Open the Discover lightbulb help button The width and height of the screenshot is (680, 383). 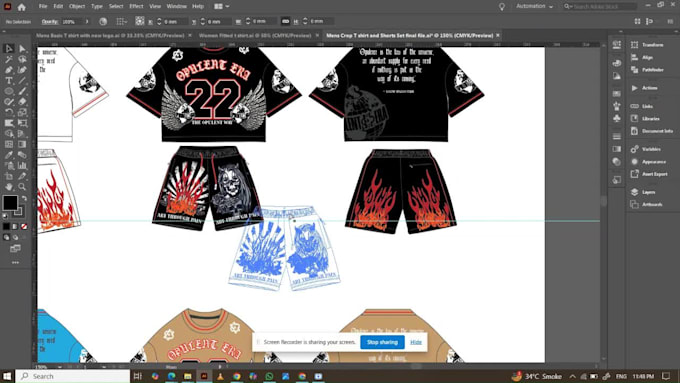502,7
